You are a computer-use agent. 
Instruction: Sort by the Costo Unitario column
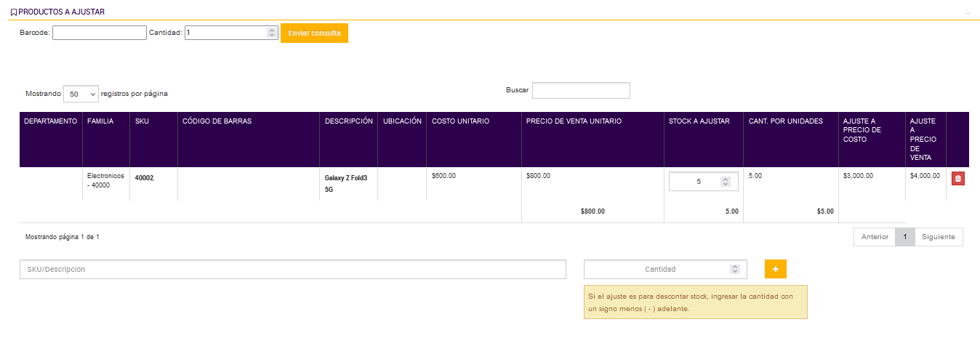click(460, 121)
